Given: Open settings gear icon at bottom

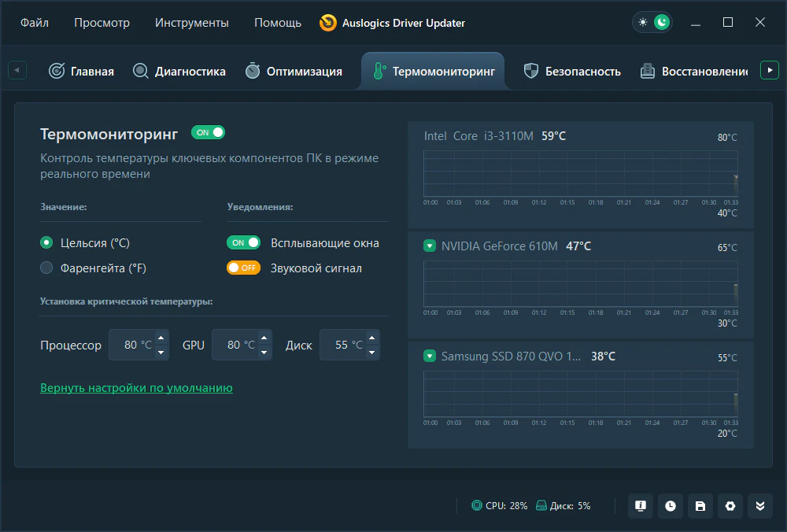Looking at the screenshot, I should point(730,506).
